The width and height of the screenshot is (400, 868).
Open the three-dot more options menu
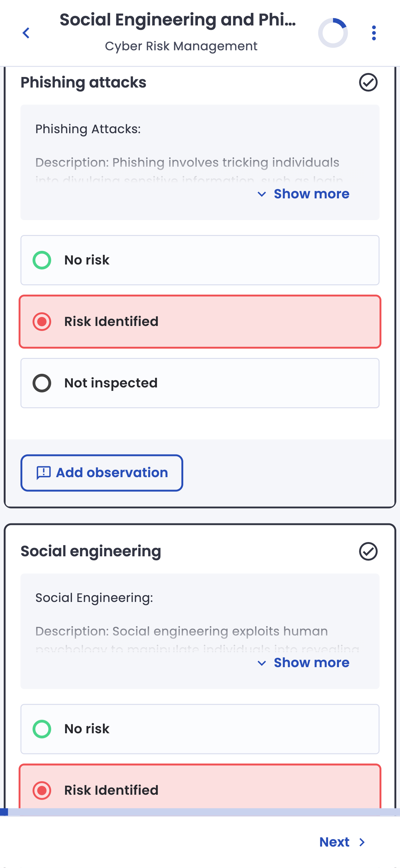pos(374,33)
